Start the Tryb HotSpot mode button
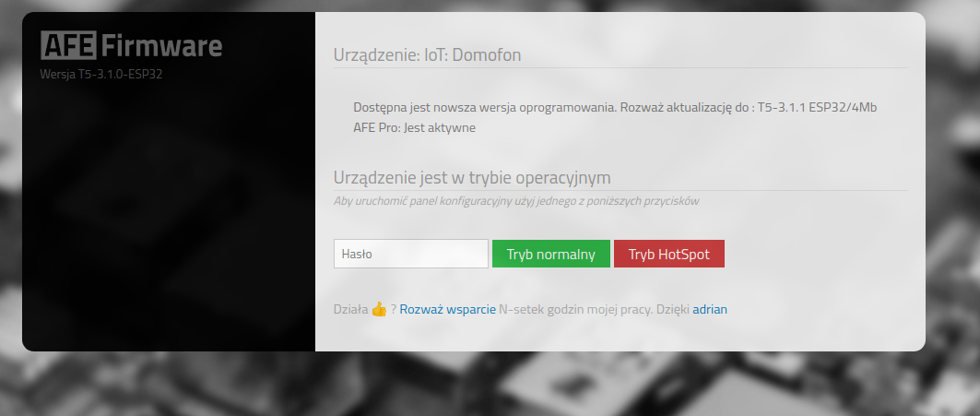Image resolution: width=980 pixels, height=416 pixels. click(668, 254)
